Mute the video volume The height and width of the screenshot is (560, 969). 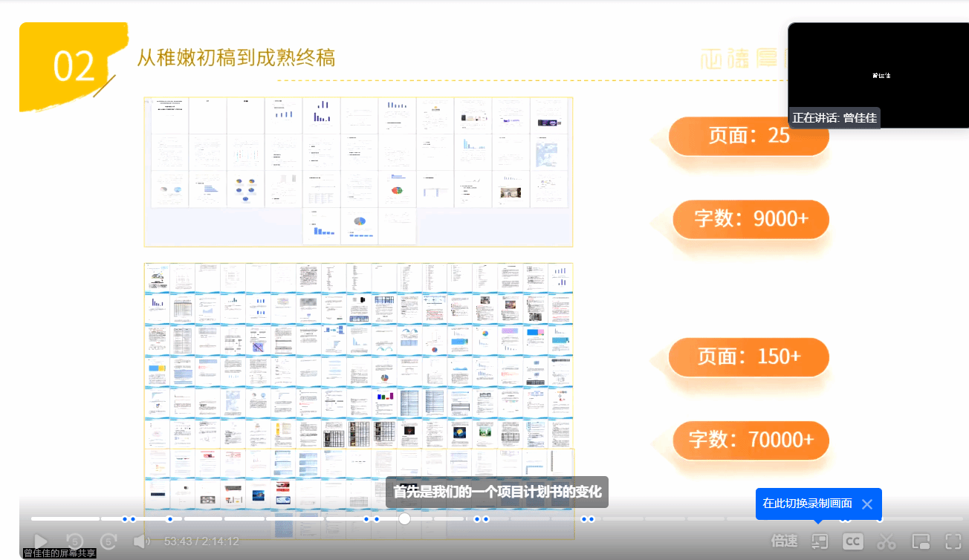[x=141, y=541]
